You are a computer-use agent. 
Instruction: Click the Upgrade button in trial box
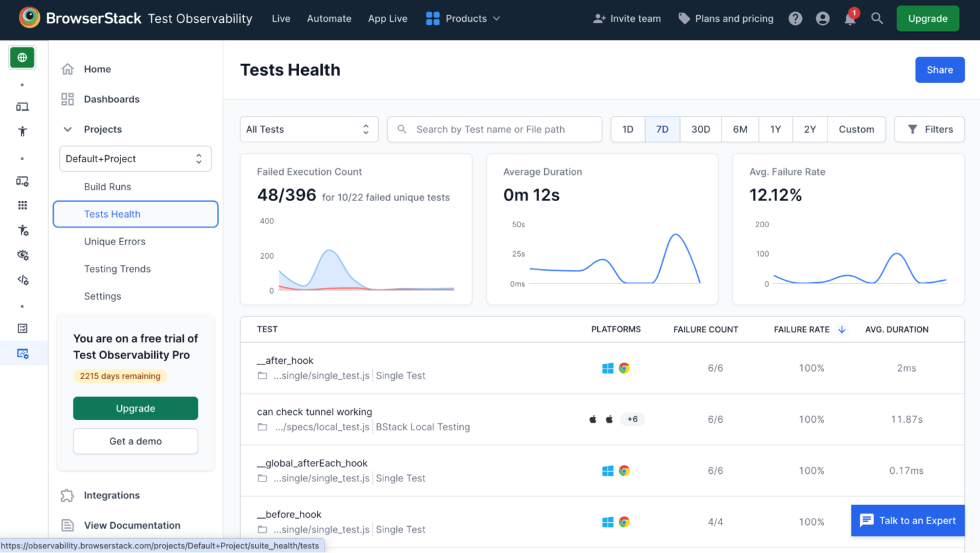click(x=135, y=408)
